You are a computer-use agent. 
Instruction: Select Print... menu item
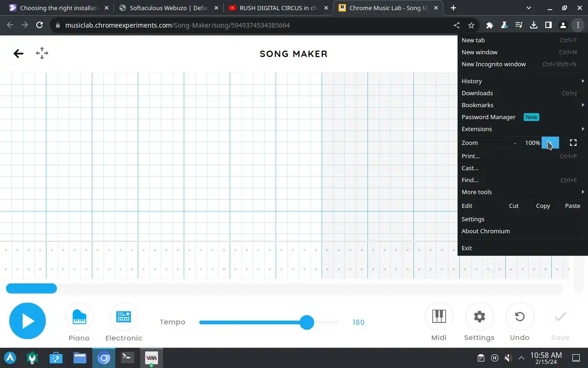click(523, 156)
